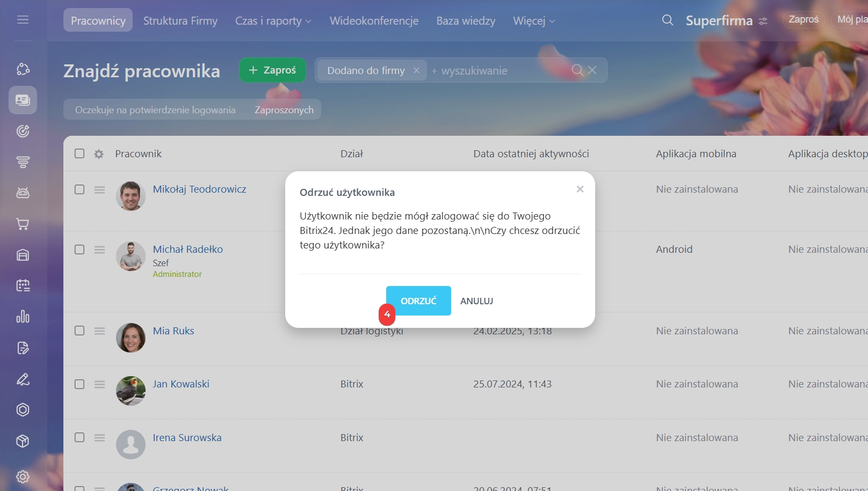Image resolution: width=868 pixels, height=491 pixels.
Task: Open the hexagon sidebar icon
Action: point(23,410)
